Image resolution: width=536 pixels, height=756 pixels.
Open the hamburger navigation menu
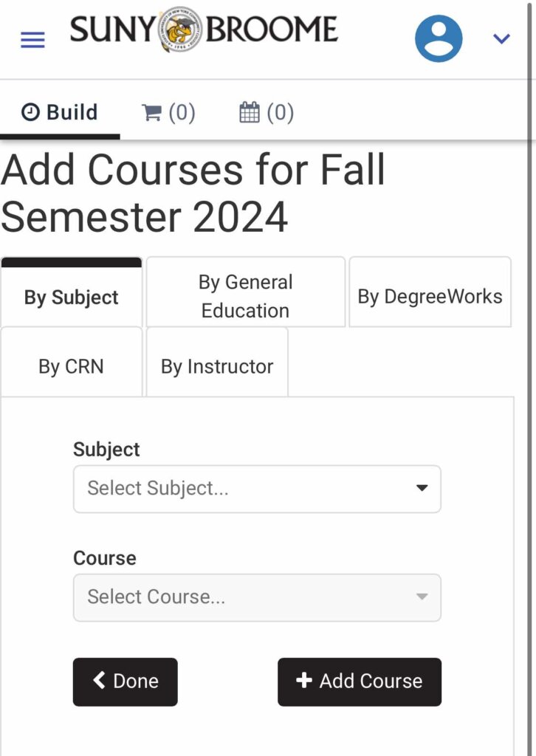coord(32,40)
